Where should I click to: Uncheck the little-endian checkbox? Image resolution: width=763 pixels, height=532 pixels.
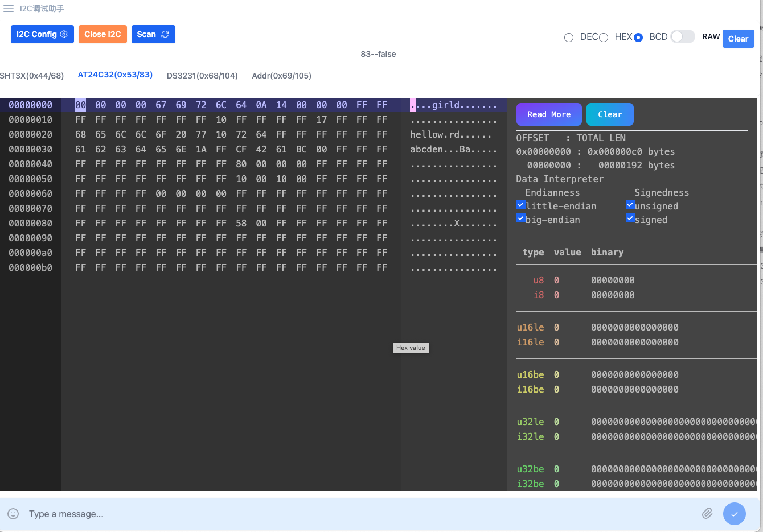tap(520, 205)
